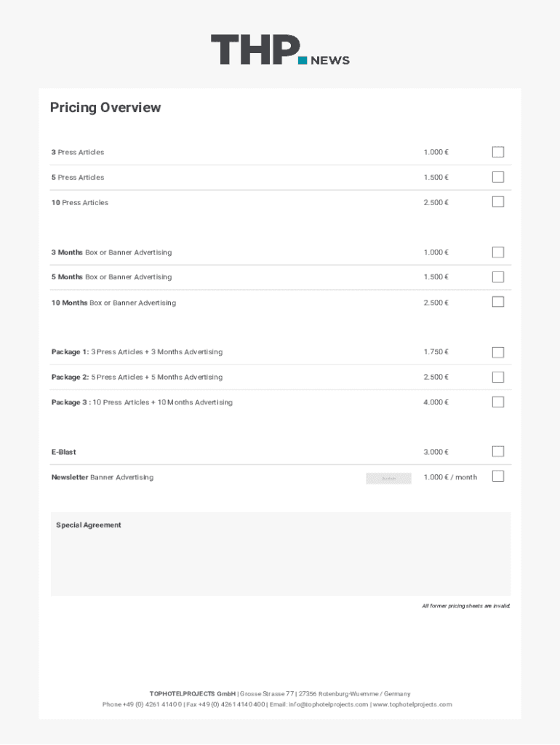Image resolution: width=560 pixels, height=745 pixels.
Task: Click the THP News logo
Action: coord(280,50)
